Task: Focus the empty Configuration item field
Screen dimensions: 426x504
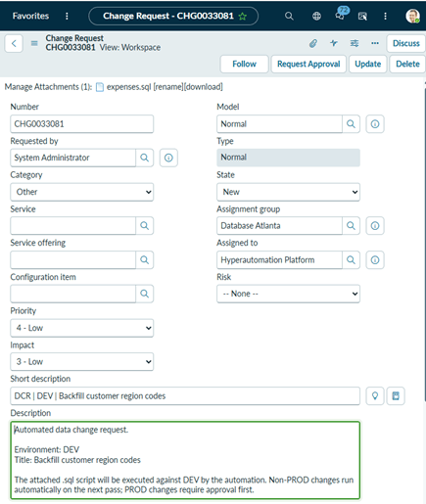Action: coord(73,294)
